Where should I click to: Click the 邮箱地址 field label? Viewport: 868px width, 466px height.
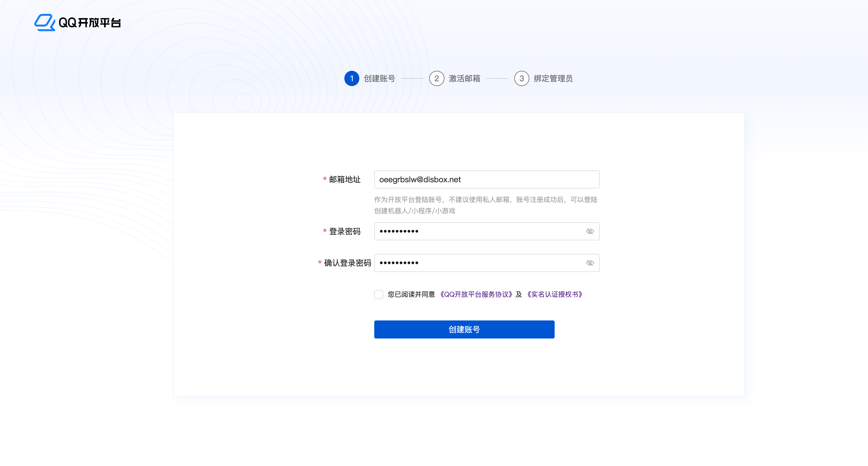coord(344,179)
